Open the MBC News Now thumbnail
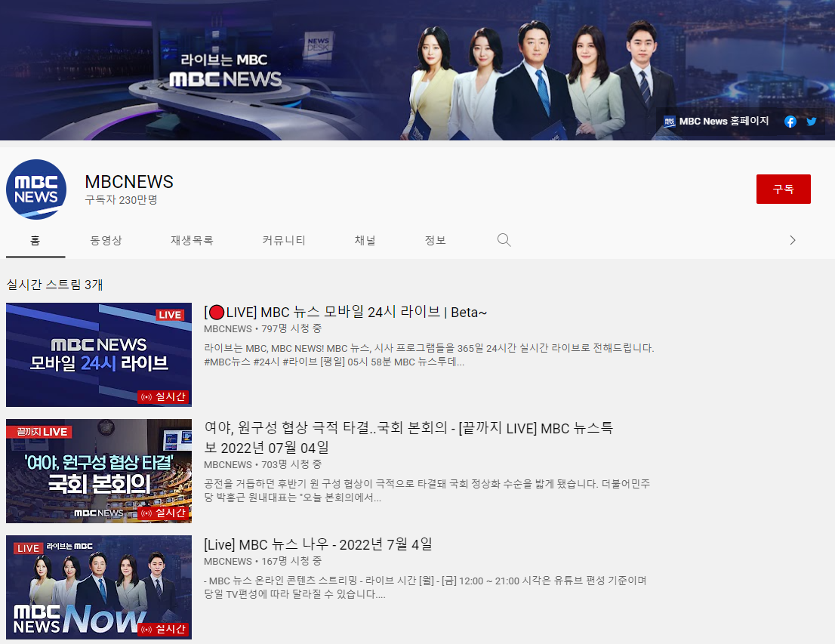 [99, 587]
